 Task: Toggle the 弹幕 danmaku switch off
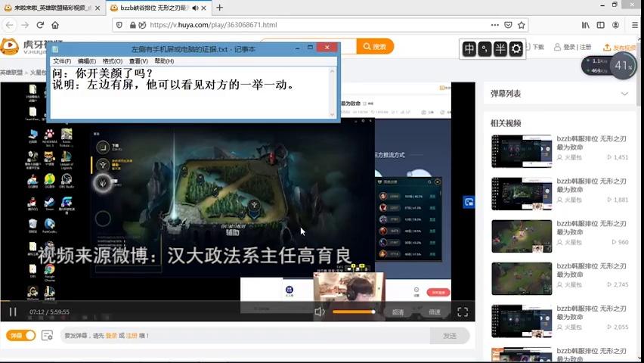point(21,335)
